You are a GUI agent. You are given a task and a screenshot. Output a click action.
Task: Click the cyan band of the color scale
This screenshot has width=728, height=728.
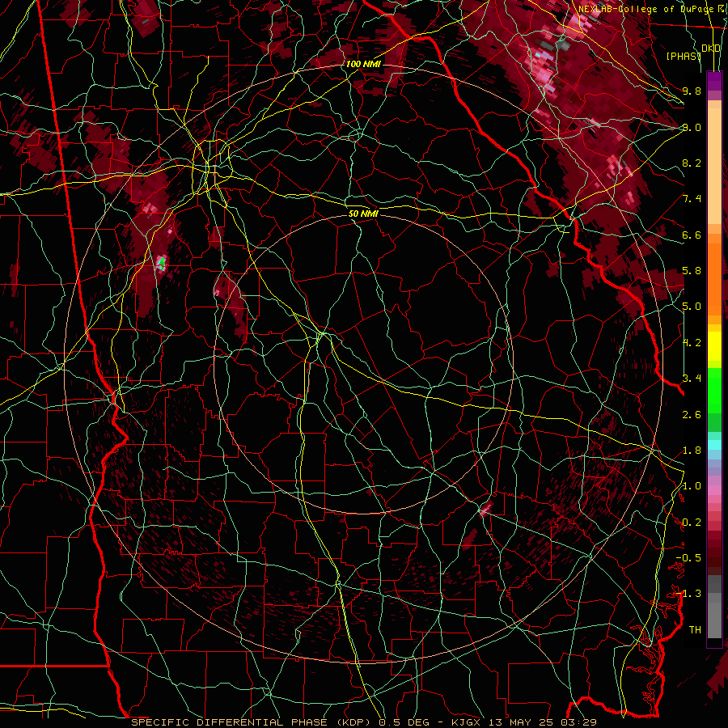click(714, 445)
